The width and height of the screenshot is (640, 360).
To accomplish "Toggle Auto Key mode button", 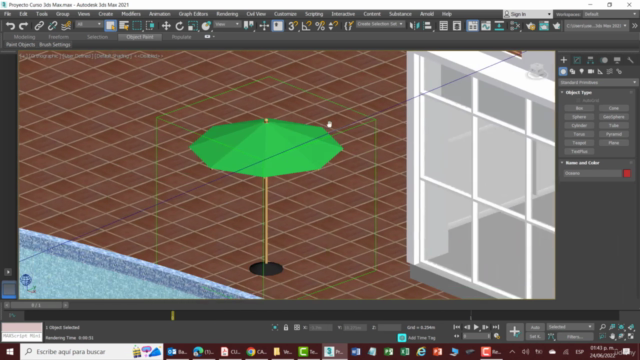I will [x=535, y=327].
